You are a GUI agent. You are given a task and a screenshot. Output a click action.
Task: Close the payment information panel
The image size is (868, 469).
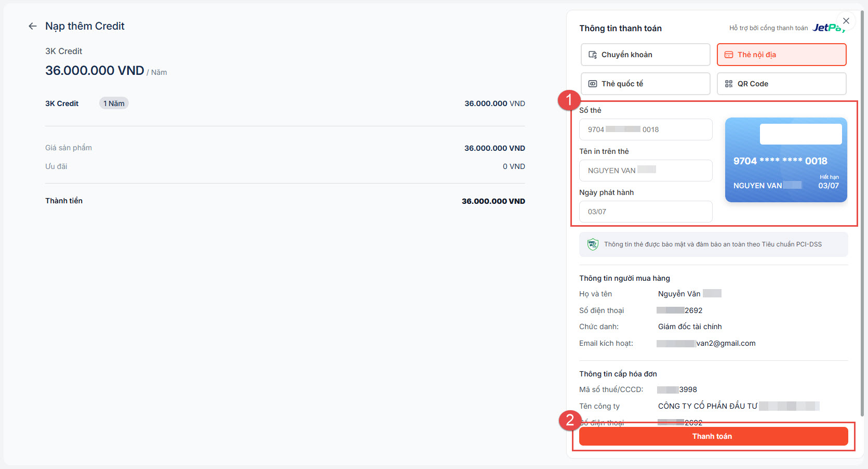pos(846,21)
